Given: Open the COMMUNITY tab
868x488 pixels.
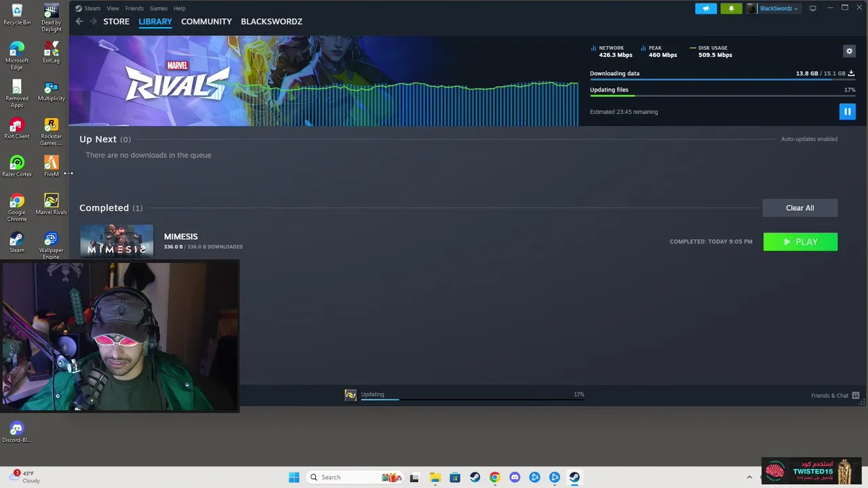Looking at the screenshot, I should (x=206, y=22).
